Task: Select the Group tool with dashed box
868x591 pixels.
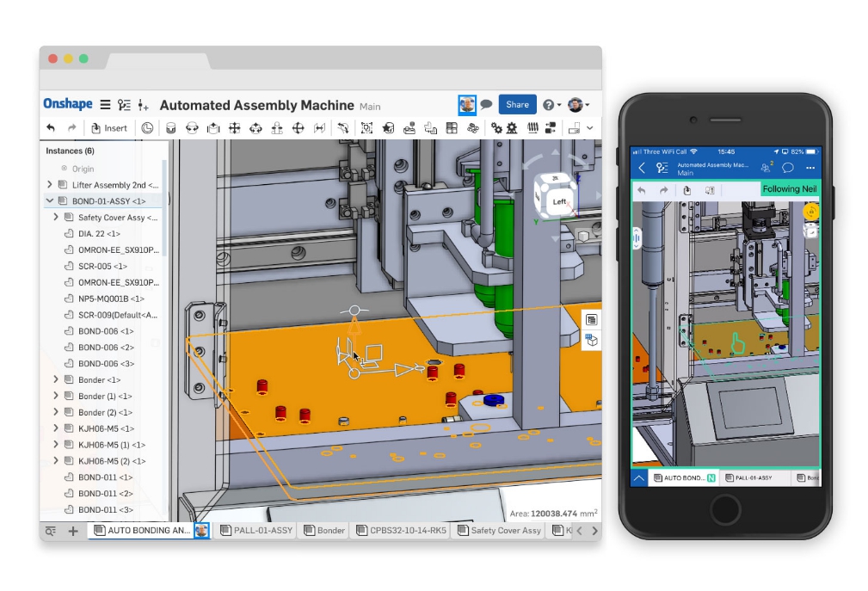Action: (366, 128)
